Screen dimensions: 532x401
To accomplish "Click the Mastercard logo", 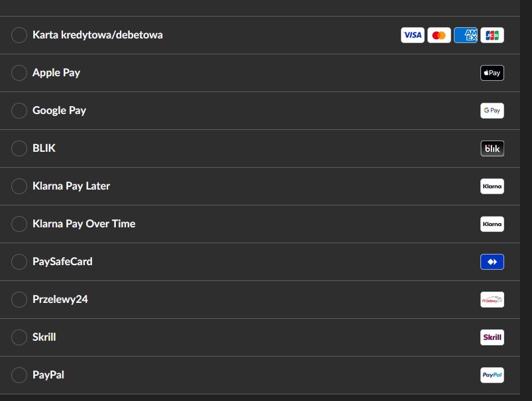I will (439, 35).
